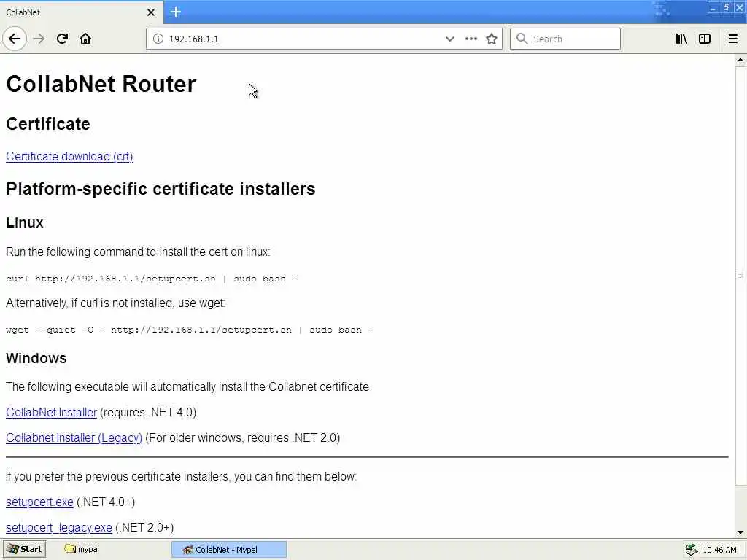Click the Platform-specific certificate installers heading
This screenshot has width=747, height=560.
[x=160, y=189]
